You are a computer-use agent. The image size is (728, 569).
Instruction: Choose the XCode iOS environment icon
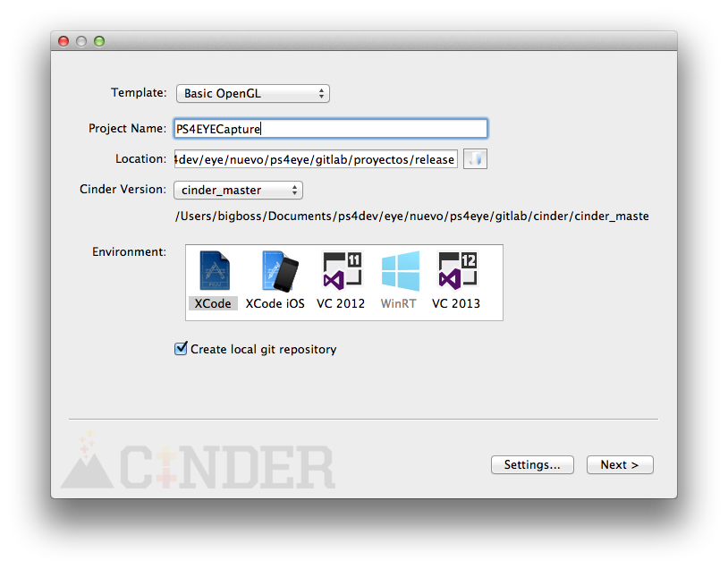(x=280, y=271)
